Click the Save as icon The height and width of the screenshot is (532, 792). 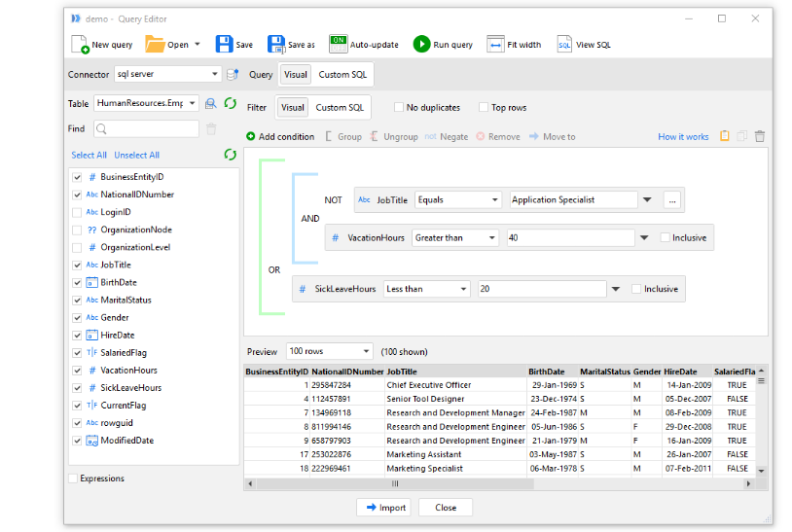(276, 45)
